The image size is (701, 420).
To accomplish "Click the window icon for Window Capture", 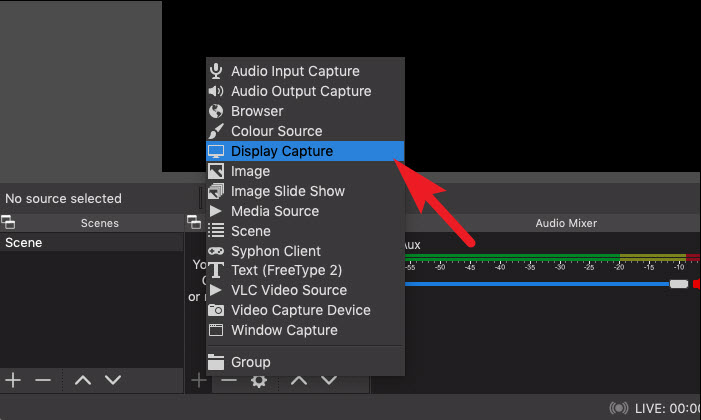I will 216,330.
